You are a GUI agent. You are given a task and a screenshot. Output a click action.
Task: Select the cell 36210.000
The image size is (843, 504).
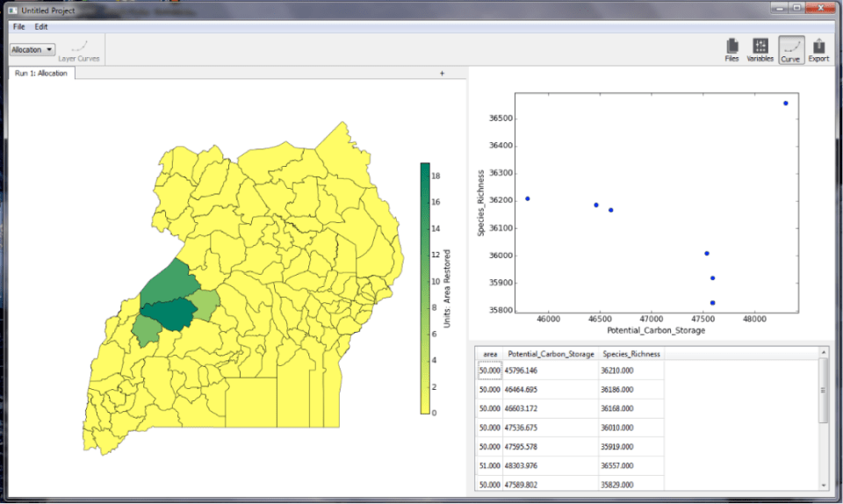click(631, 371)
